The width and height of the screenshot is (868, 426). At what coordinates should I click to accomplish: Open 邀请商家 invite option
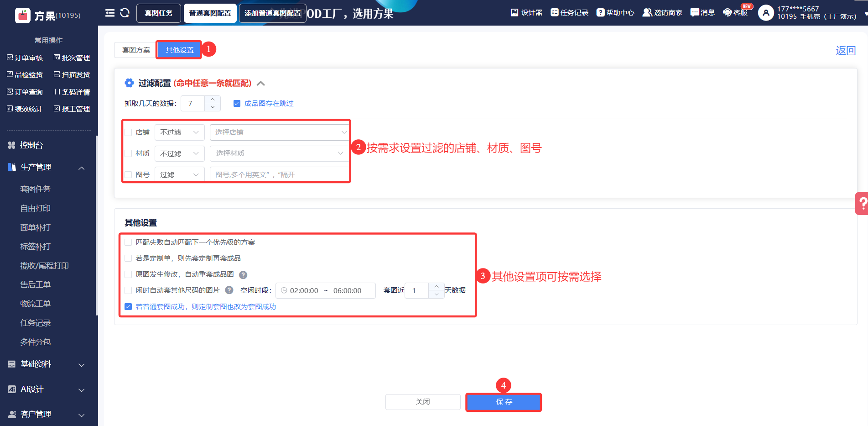(x=662, y=12)
